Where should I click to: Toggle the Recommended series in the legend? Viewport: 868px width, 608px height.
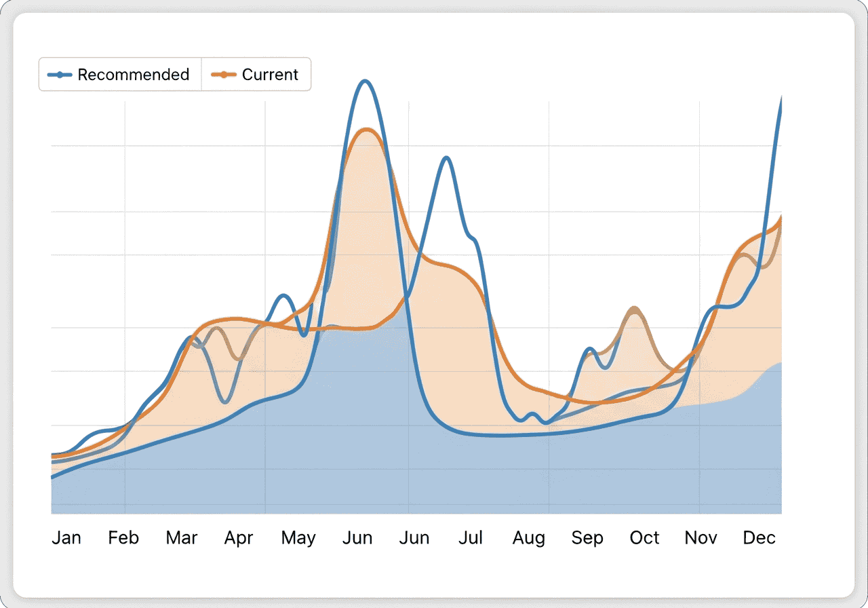tap(133, 75)
